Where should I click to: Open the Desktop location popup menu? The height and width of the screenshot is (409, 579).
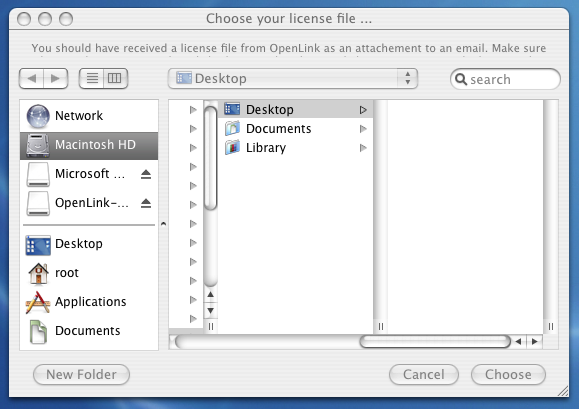click(293, 78)
